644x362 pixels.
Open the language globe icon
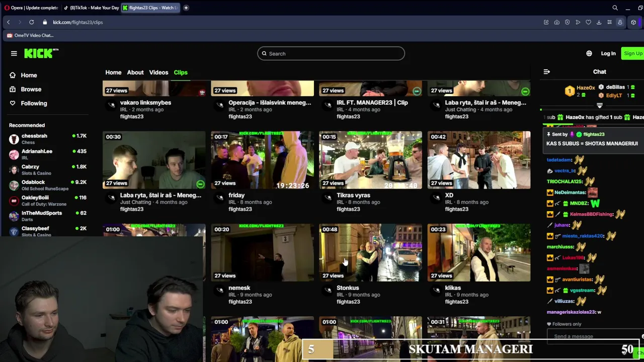(589, 53)
